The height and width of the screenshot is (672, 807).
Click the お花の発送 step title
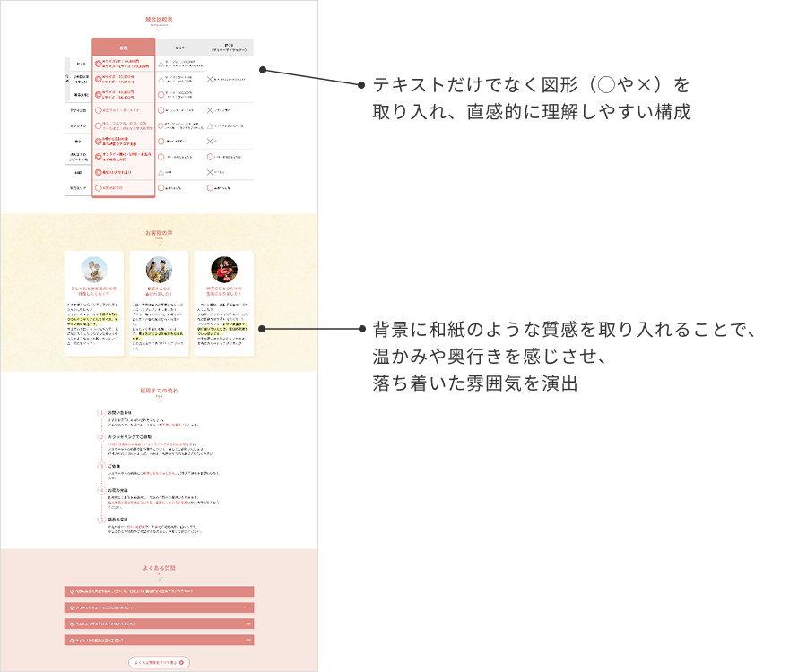(117, 490)
